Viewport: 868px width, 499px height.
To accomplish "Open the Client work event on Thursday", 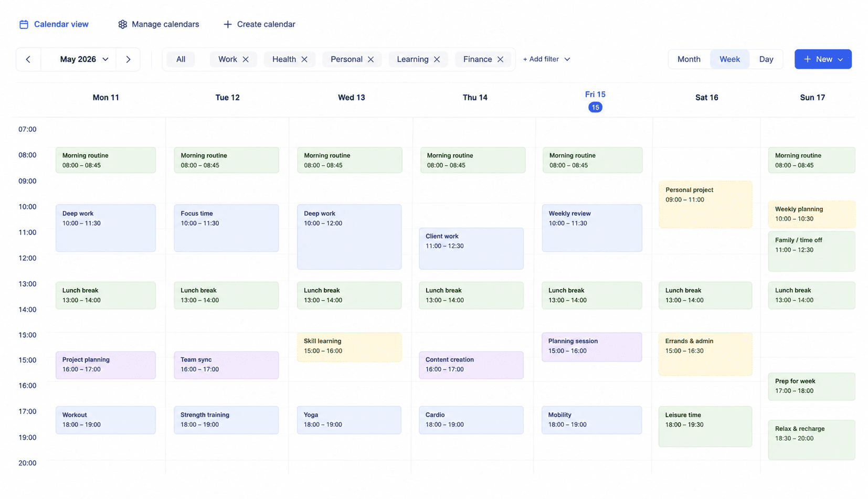I will coord(471,248).
